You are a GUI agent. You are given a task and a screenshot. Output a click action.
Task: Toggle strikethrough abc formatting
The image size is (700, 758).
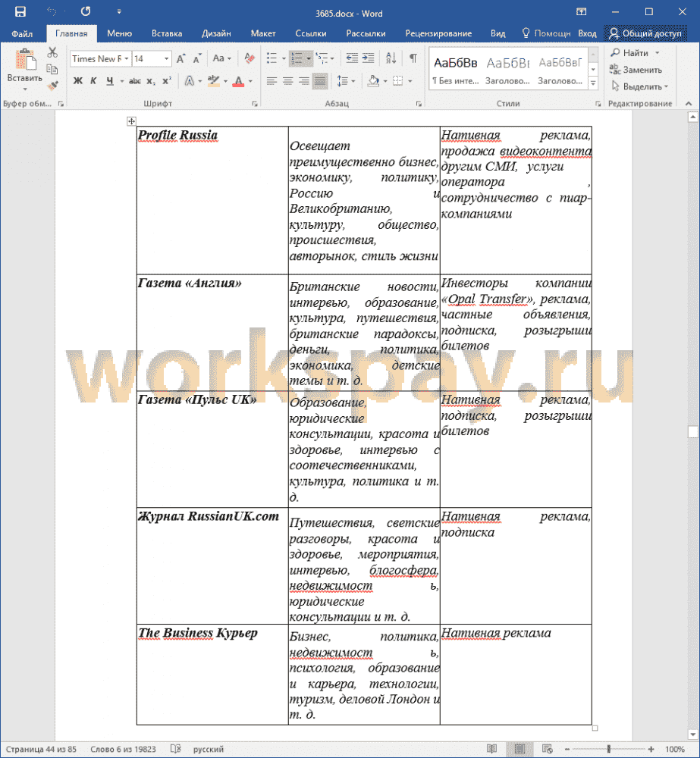[135, 81]
